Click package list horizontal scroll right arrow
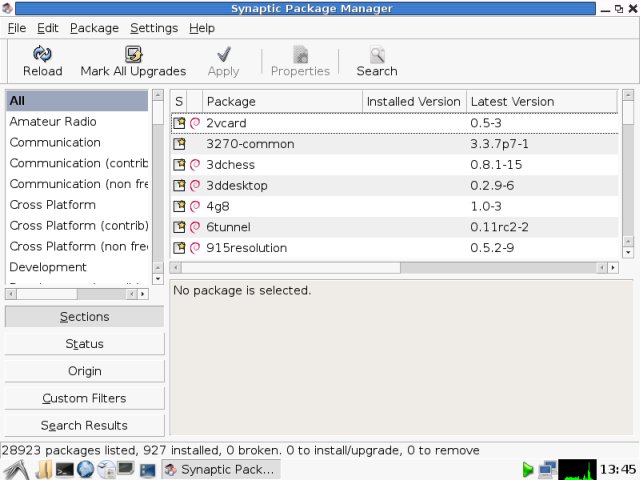640x480 pixels. (x=613, y=268)
